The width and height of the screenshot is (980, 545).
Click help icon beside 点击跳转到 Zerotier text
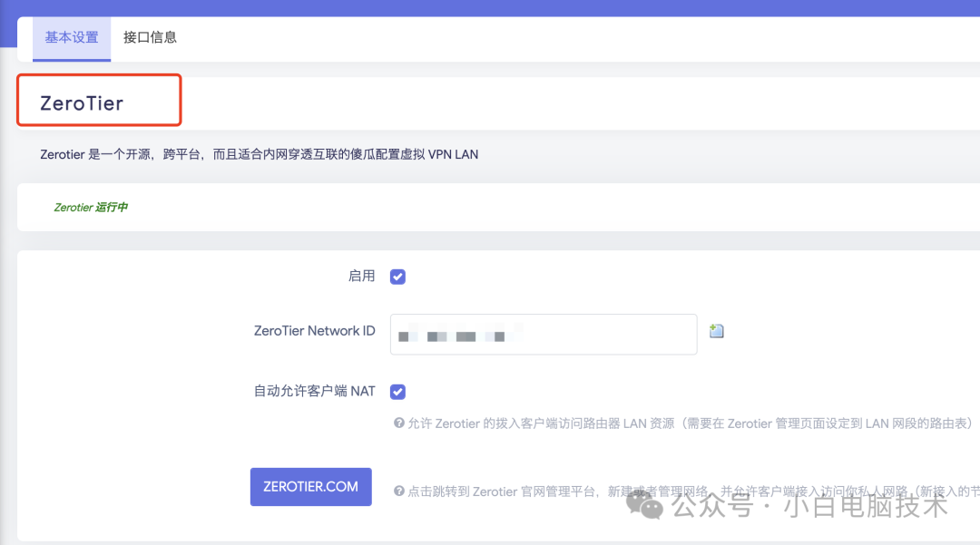tap(398, 491)
